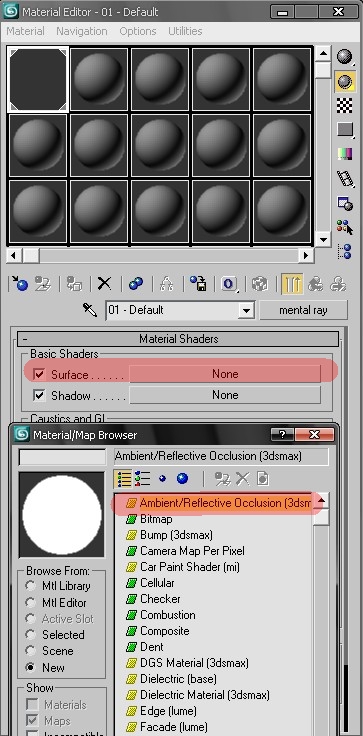Viewport: 363px width, 736px height.
Task: Toggle the Show End Result icon
Action: [x=292, y=284]
